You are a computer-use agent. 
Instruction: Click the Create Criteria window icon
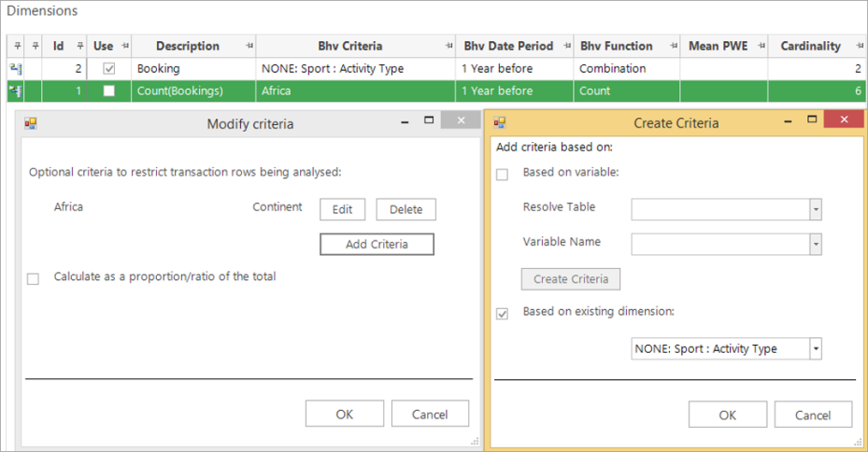(x=499, y=122)
